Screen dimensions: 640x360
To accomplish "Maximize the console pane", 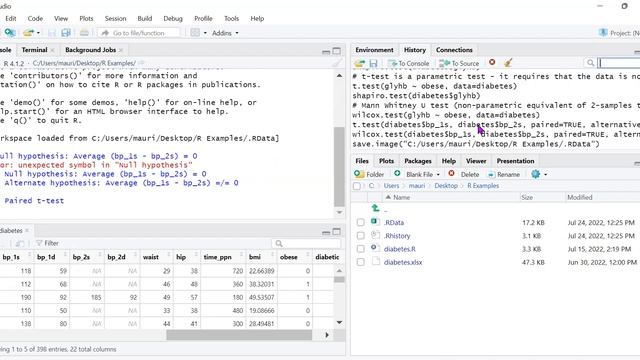I will point(337,51).
